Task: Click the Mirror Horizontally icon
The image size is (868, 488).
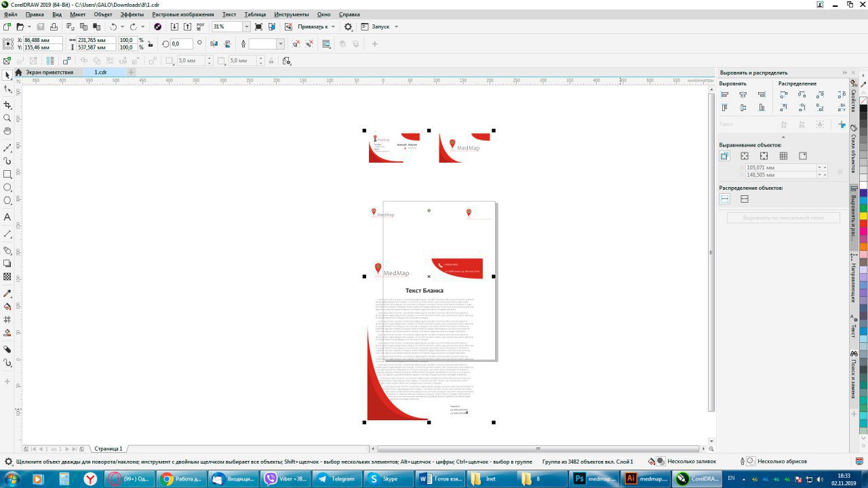Action: point(214,43)
